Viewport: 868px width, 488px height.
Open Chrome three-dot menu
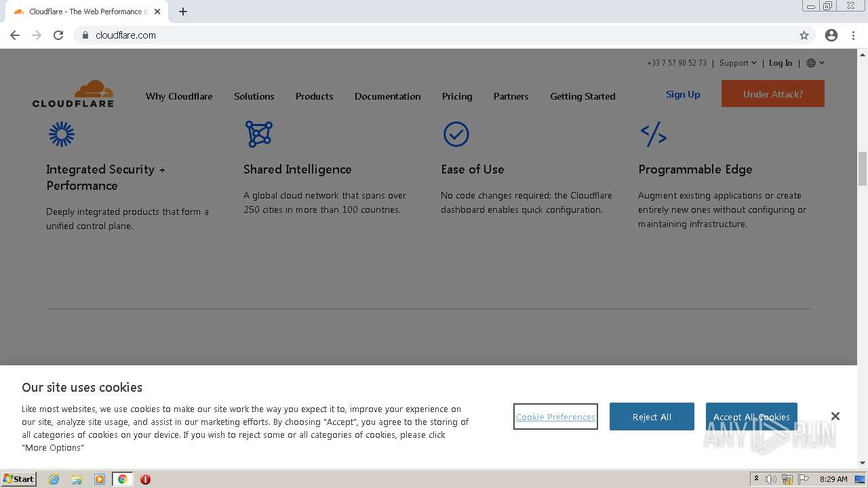click(853, 35)
